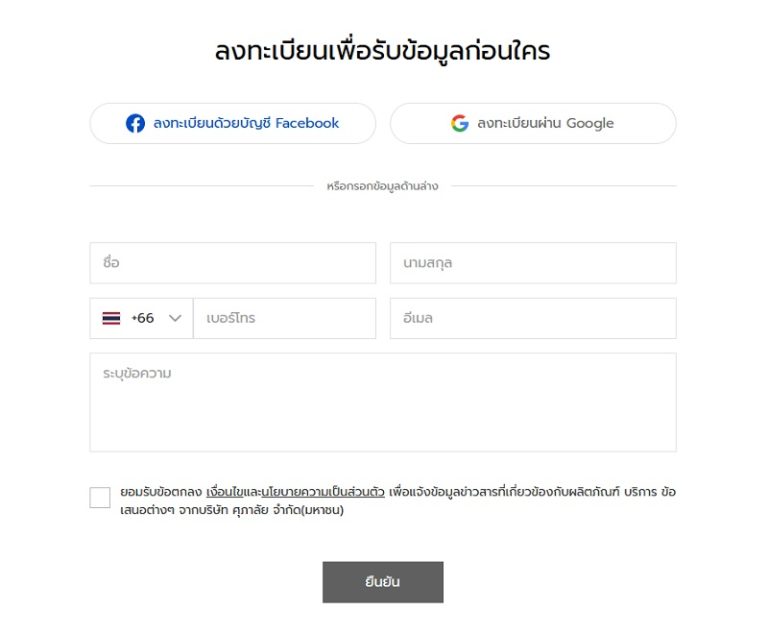Focus the อีเมล email field
Screen dimensions: 768x634
click(x=533, y=318)
